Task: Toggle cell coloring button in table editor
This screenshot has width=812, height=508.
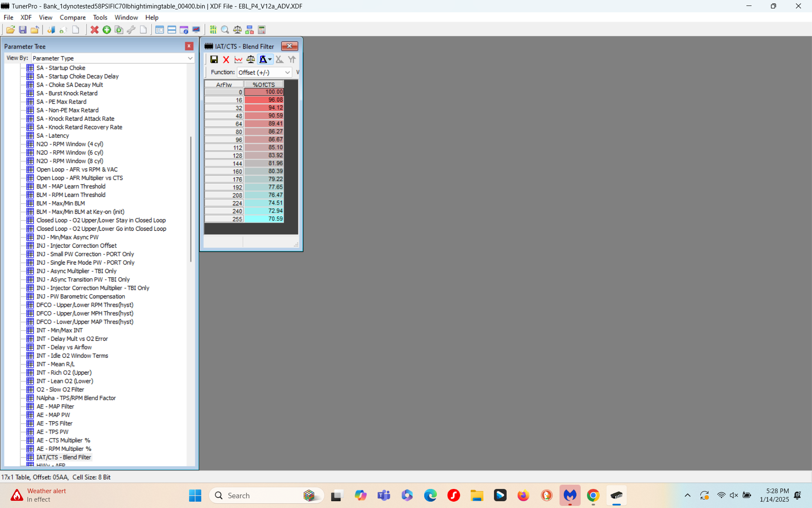Action: pyautogui.click(x=263, y=60)
